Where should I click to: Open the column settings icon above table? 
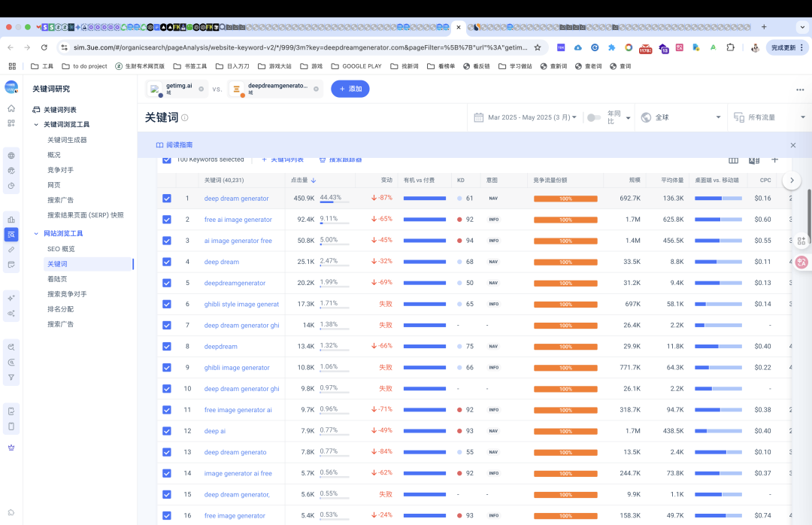click(733, 160)
